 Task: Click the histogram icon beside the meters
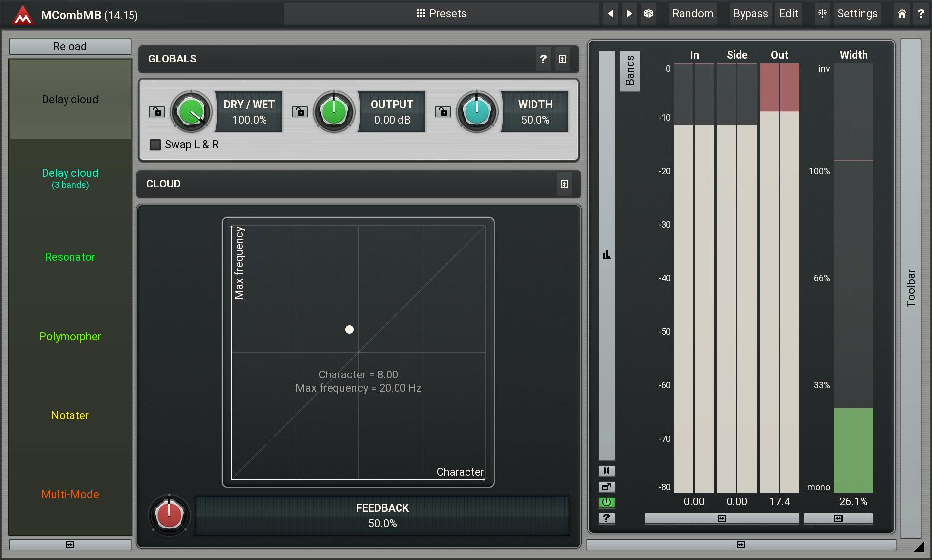tap(606, 255)
